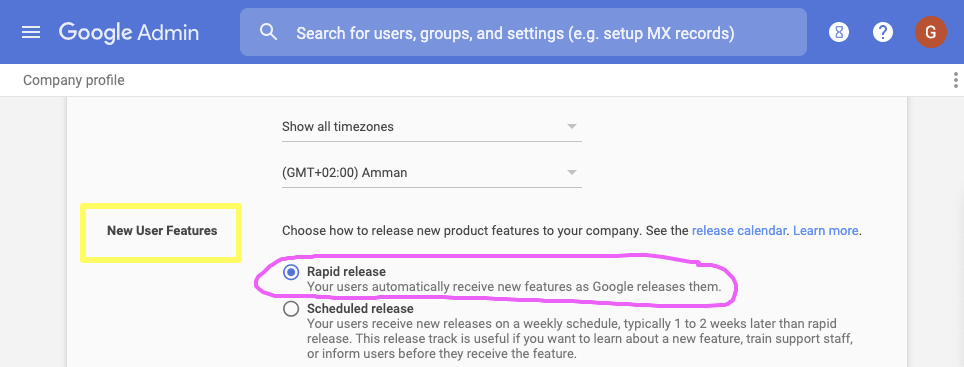The height and width of the screenshot is (367, 964).
Task: Click the Company profile breadcrumb
Action: tap(74, 81)
